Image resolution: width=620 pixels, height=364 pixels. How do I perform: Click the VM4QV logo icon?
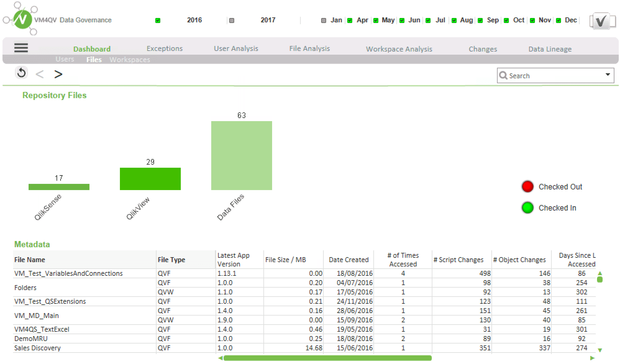point(21,19)
